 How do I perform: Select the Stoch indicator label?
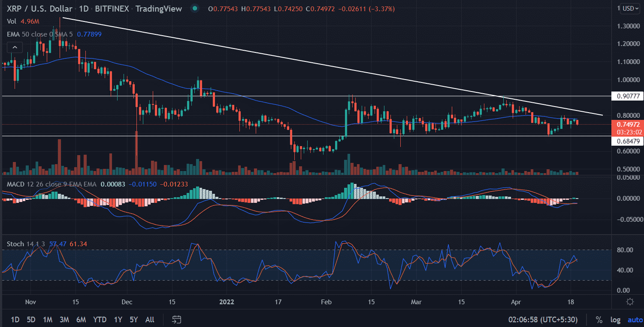[x=15, y=244]
